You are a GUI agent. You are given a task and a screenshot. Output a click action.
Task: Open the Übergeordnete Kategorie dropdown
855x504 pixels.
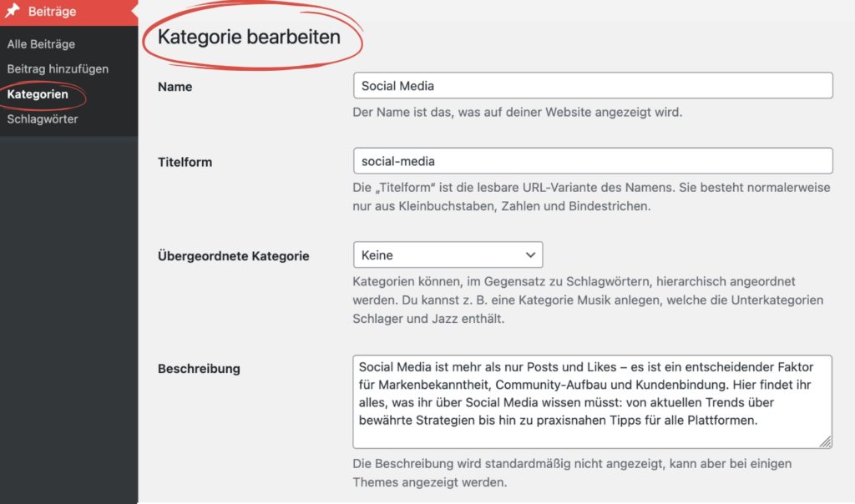448,255
